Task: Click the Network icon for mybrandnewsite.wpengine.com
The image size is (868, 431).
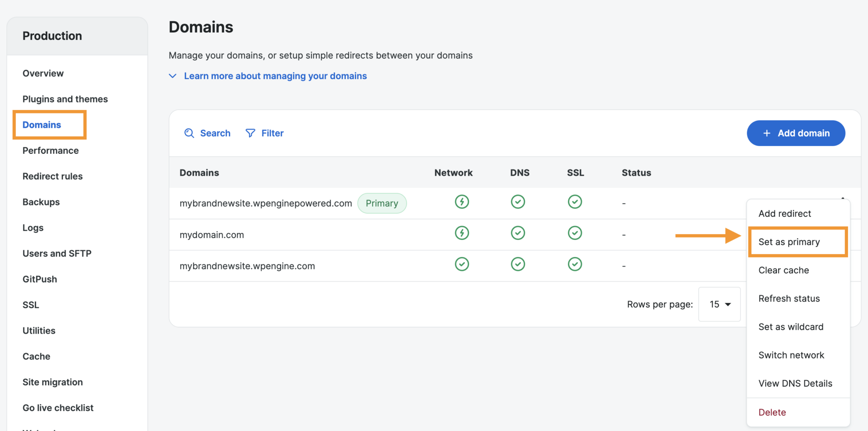Action: point(462,264)
